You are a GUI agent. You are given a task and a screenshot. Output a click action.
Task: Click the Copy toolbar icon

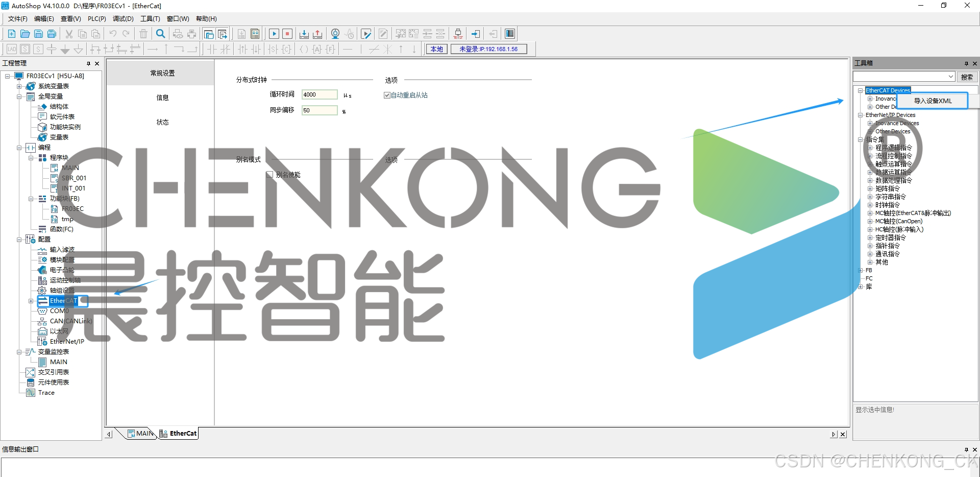(x=82, y=34)
